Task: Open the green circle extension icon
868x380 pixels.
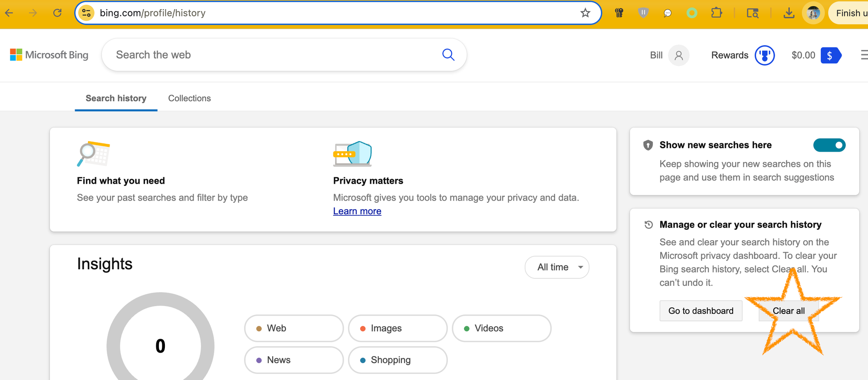Action: click(692, 13)
